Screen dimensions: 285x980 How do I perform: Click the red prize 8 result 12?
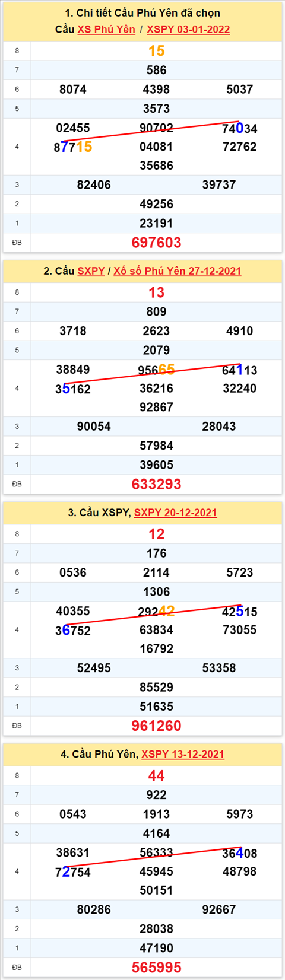point(156,534)
